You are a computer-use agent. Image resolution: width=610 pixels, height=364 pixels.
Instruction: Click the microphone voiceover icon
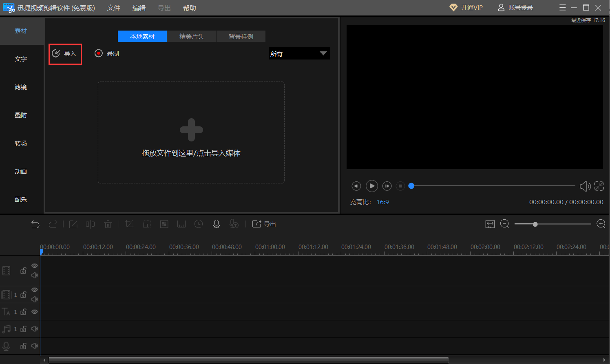tap(217, 224)
